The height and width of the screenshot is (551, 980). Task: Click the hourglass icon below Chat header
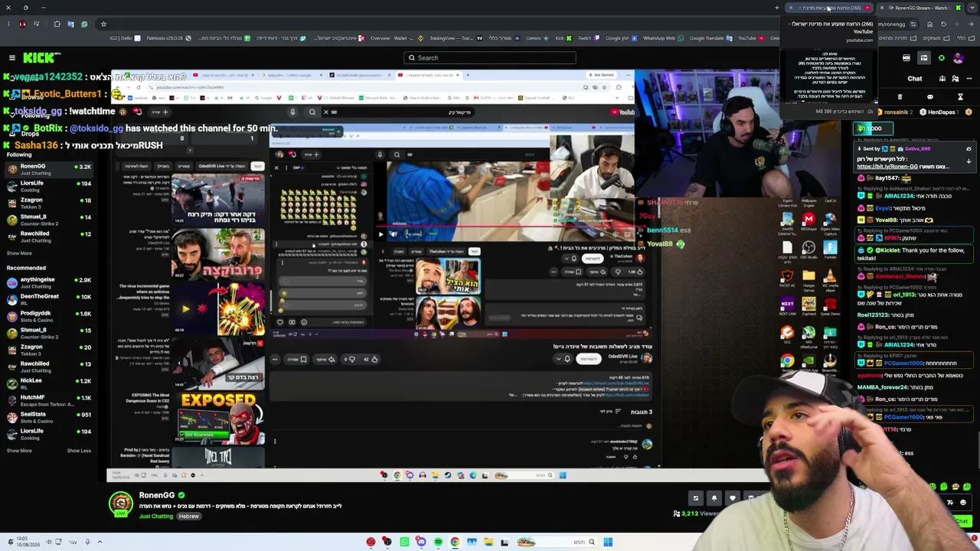[960, 97]
